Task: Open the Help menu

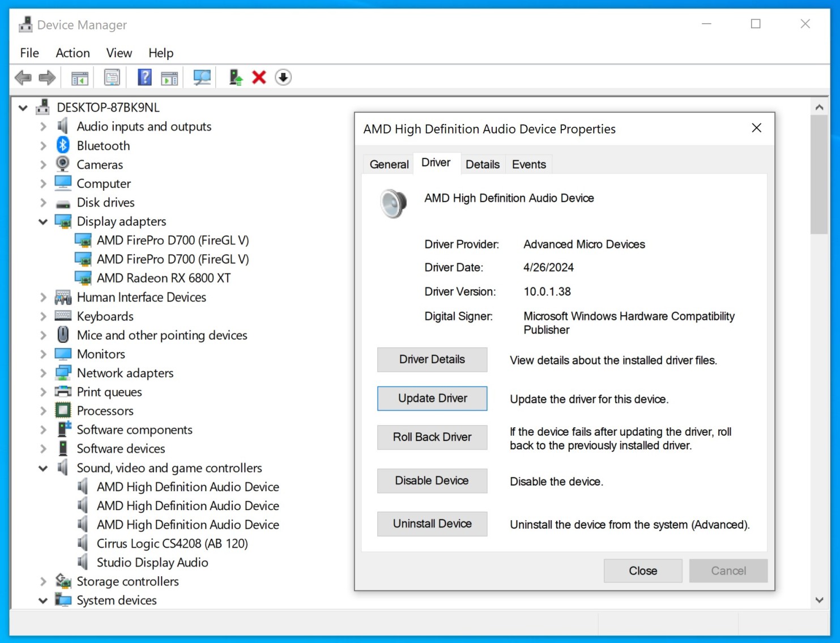Action: click(x=161, y=53)
